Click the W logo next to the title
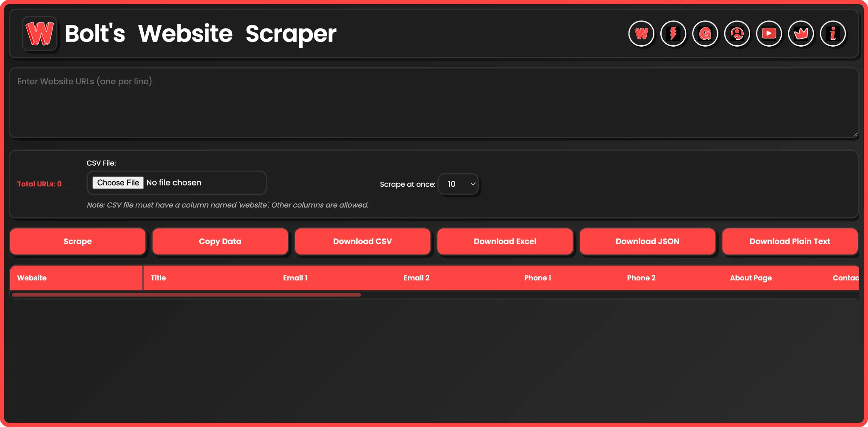Image resolution: width=868 pixels, height=427 pixels. coord(39,34)
